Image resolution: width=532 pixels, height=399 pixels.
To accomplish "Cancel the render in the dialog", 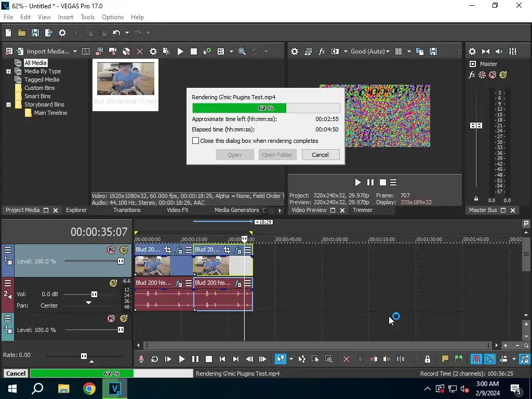I will 320,155.
